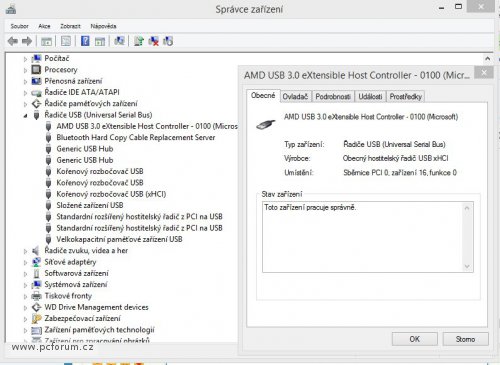Click the Device Manager title bar icon
Viewport: 500px width, 365px height.
coord(11,9)
